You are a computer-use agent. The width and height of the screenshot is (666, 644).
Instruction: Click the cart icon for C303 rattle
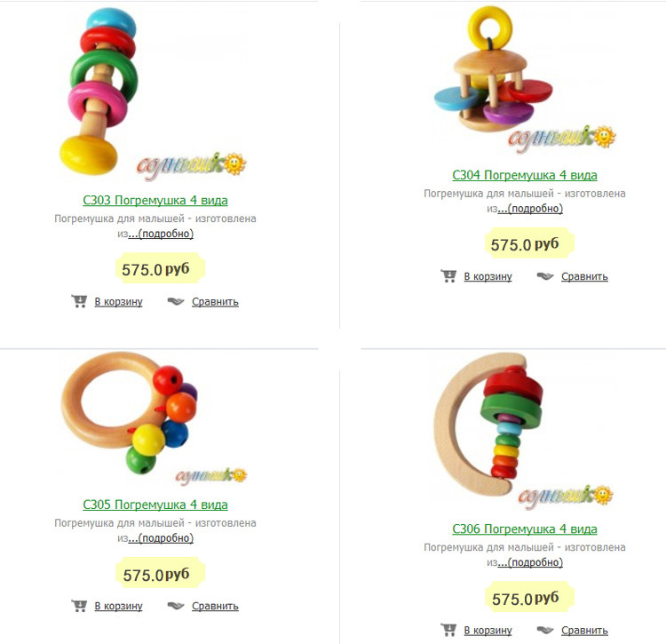pyautogui.click(x=79, y=301)
